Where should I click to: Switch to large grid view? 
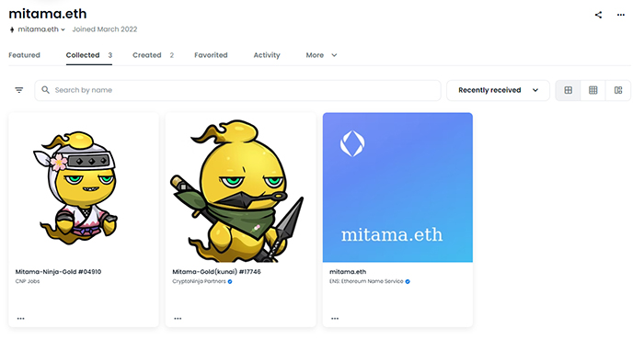point(568,90)
